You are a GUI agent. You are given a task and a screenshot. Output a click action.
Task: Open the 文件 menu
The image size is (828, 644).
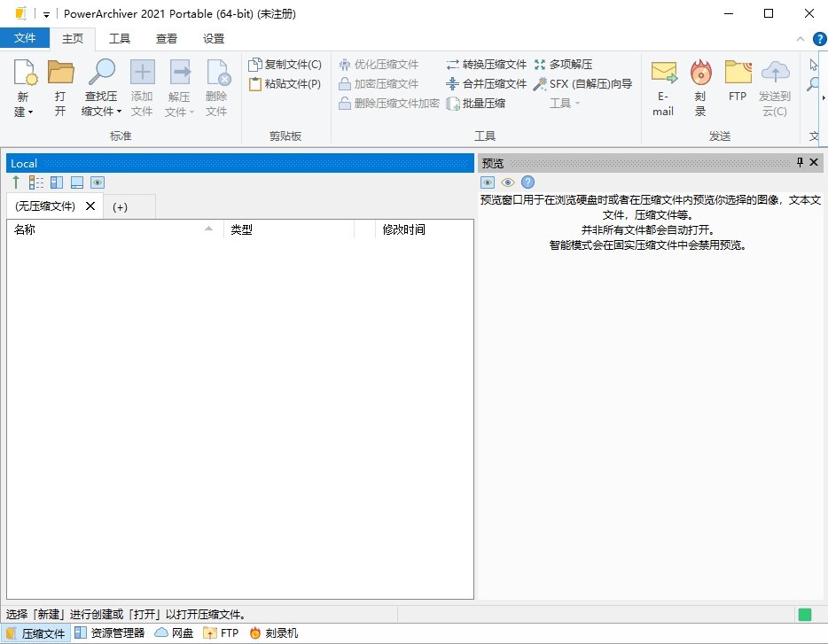(x=26, y=38)
